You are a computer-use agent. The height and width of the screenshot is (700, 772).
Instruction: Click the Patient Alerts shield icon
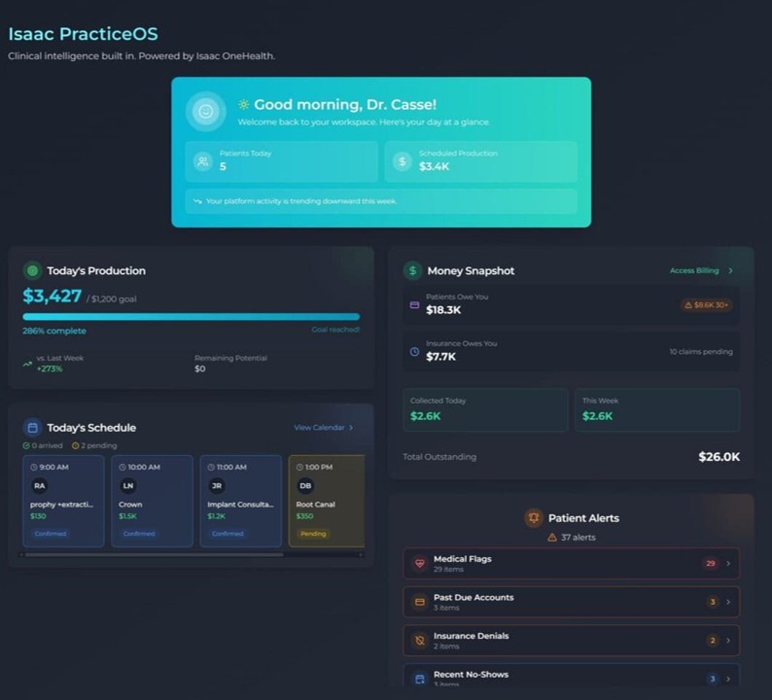point(532,518)
